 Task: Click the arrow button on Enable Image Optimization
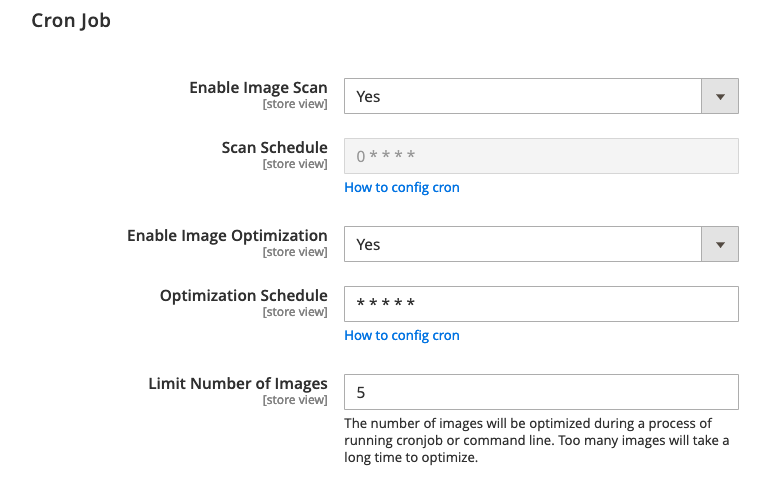point(720,244)
